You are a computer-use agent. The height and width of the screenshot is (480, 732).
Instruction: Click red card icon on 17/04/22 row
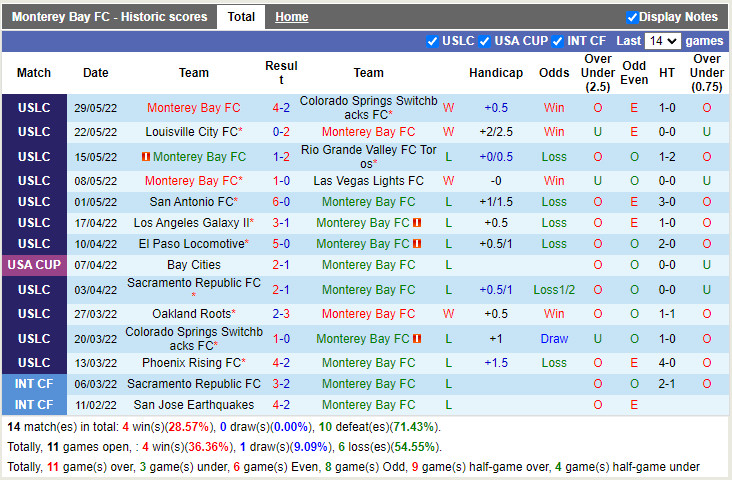[x=417, y=223]
